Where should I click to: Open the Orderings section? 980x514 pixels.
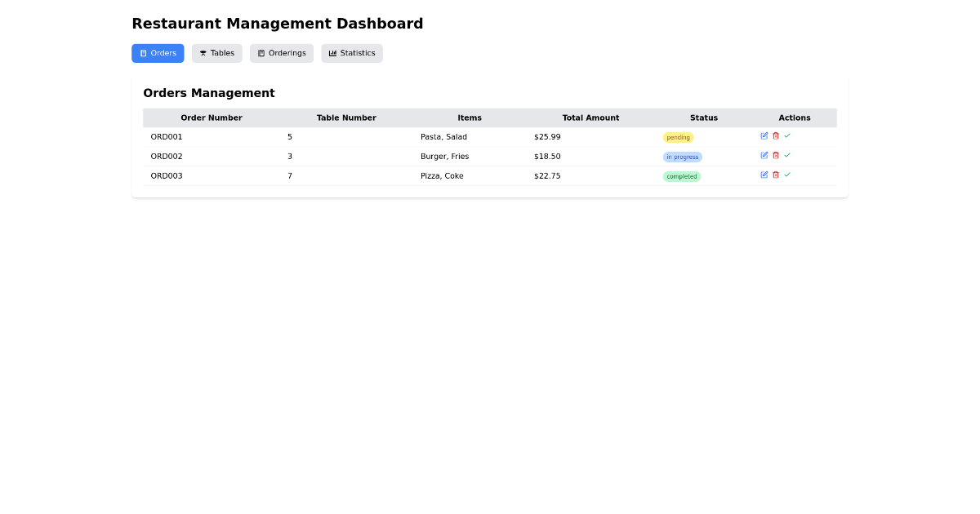click(281, 52)
